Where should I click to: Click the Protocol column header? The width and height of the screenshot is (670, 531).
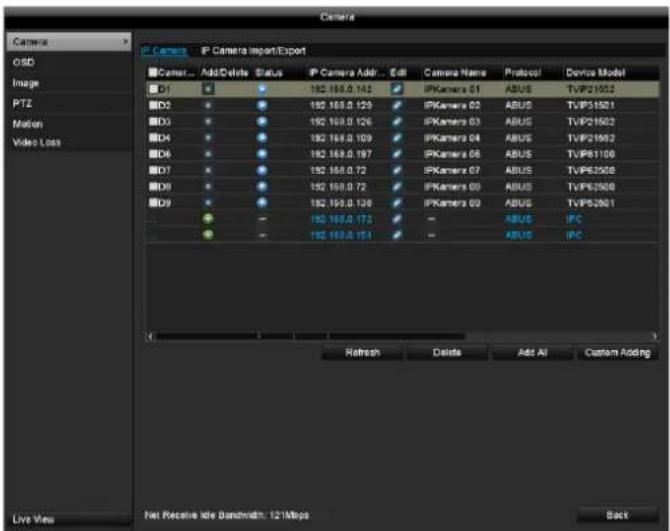523,73
